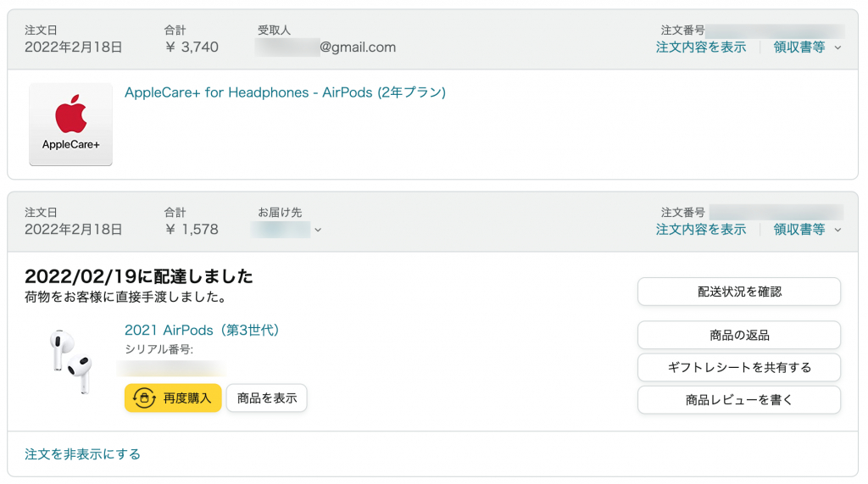Click the 領収書等 link on AppleCare+ order
The width and height of the screenshot is (868, 484).
(x=798, y=47)
